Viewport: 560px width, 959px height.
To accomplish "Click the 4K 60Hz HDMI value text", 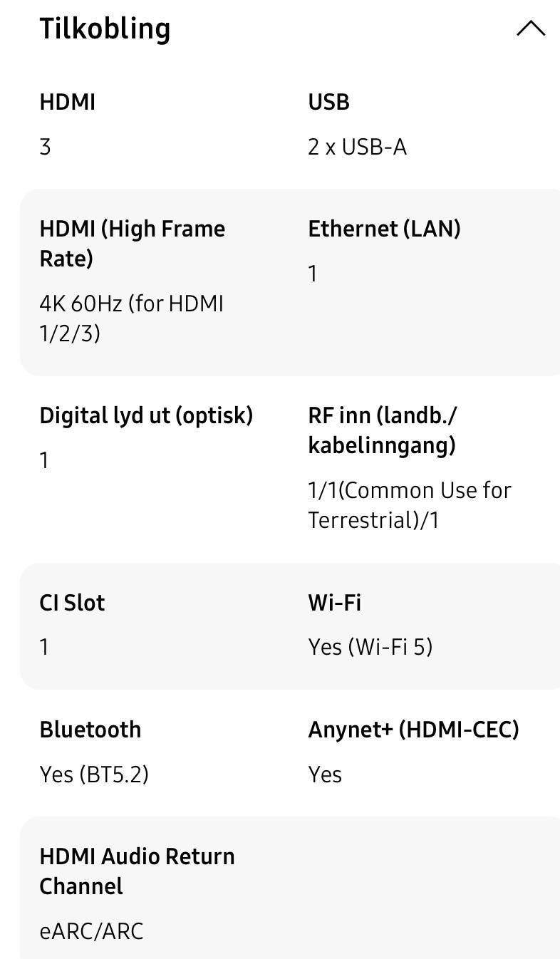I will coord(131,318).
